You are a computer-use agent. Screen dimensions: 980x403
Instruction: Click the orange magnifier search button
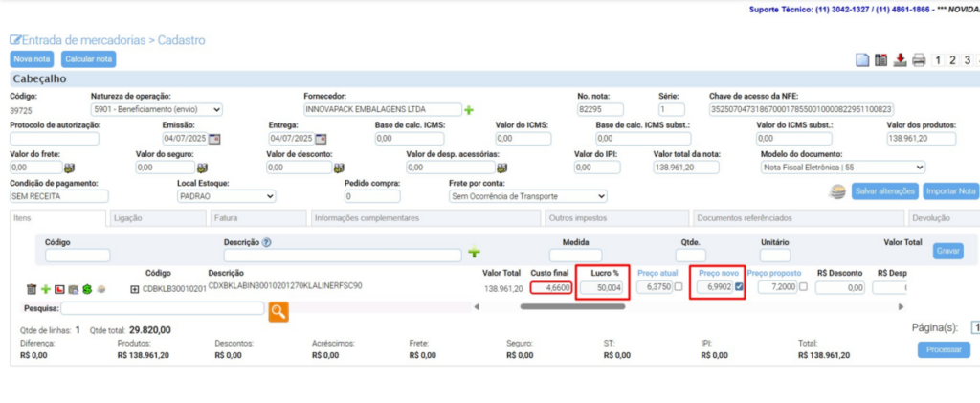(x=278, y=312)
